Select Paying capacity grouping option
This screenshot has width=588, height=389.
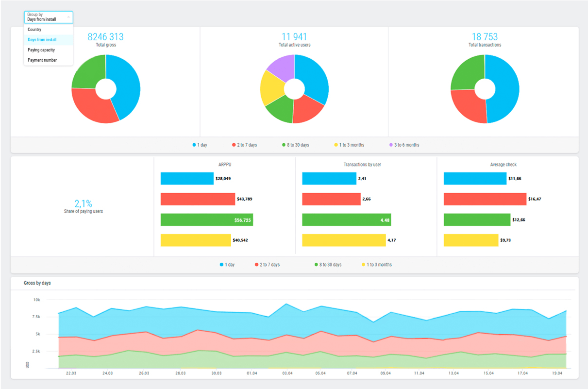(x=41, y=50)
